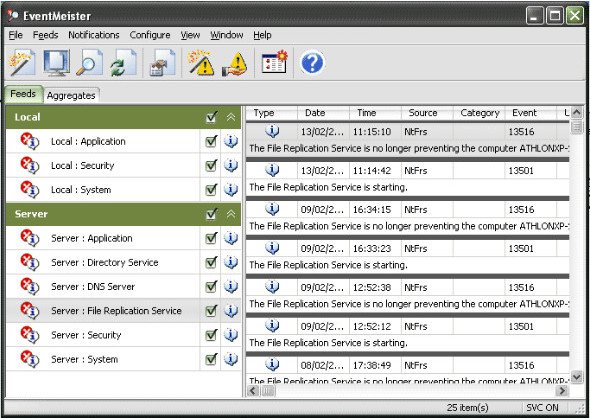
Task: Sort by the Category column header
Action: [479, 113]
